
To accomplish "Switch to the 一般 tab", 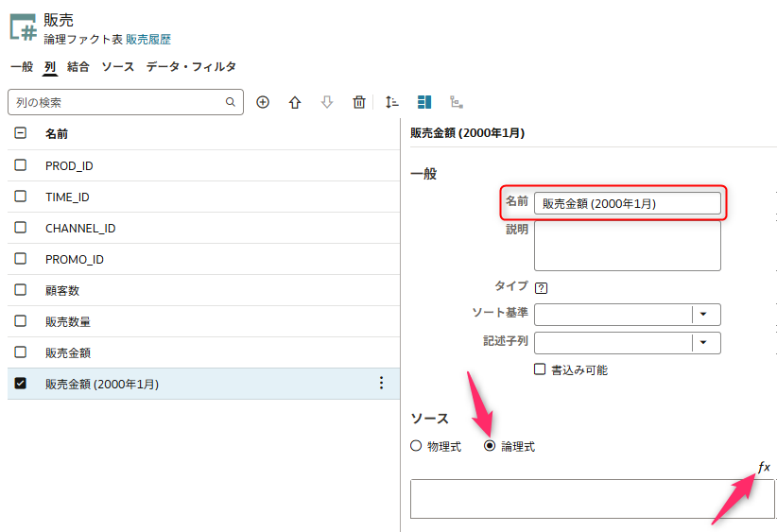I will pyautogui.click(x=22, y=66).
